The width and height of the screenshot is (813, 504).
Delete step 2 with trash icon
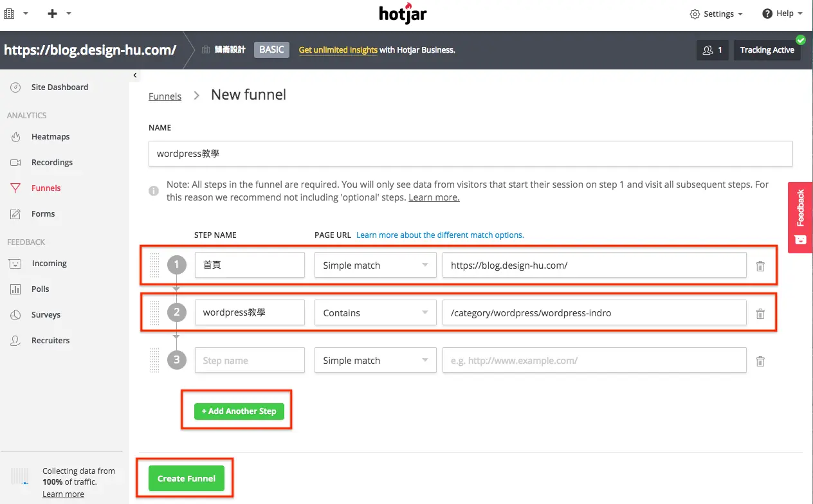[760, 313]
